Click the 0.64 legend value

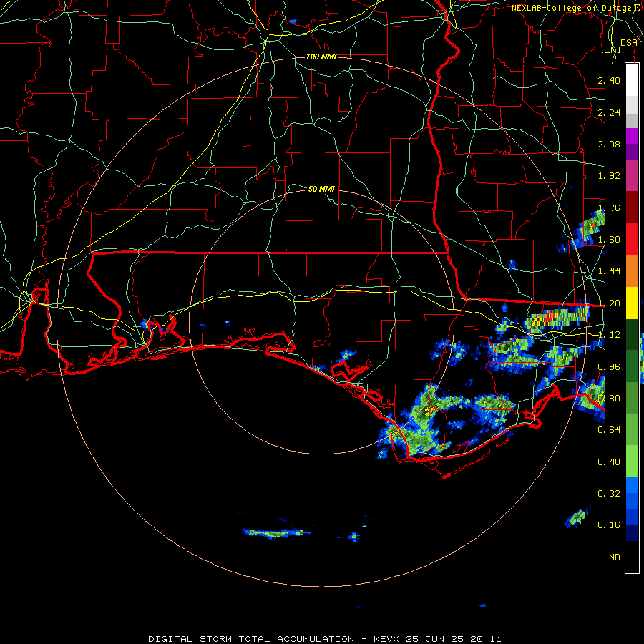tap(609, 430)
